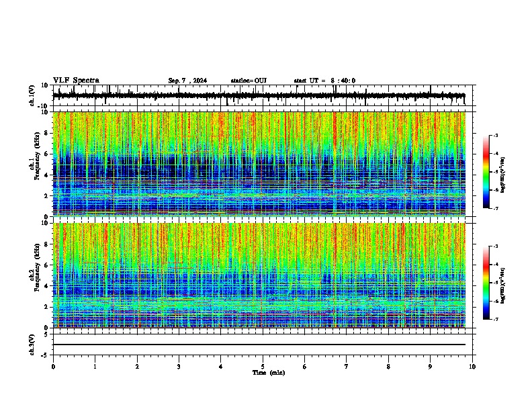Click the "-6" tick on ch.2 colorbar

(495, 301)
